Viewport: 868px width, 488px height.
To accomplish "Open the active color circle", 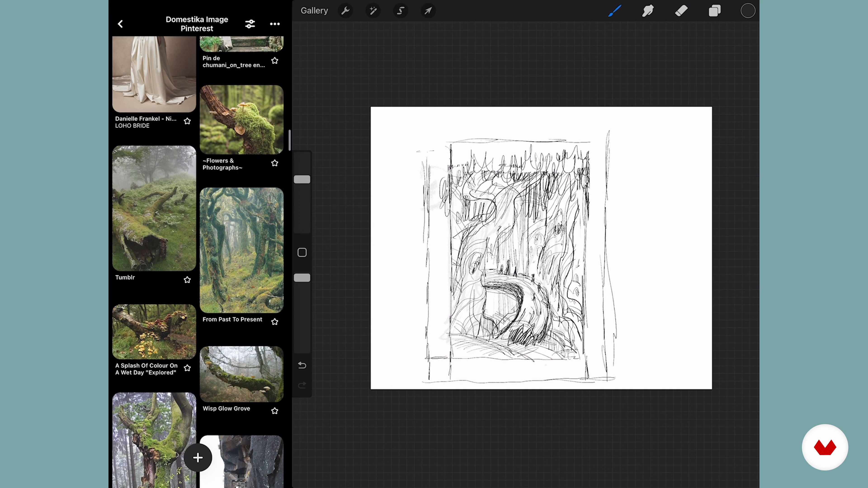I will [748, 11].
